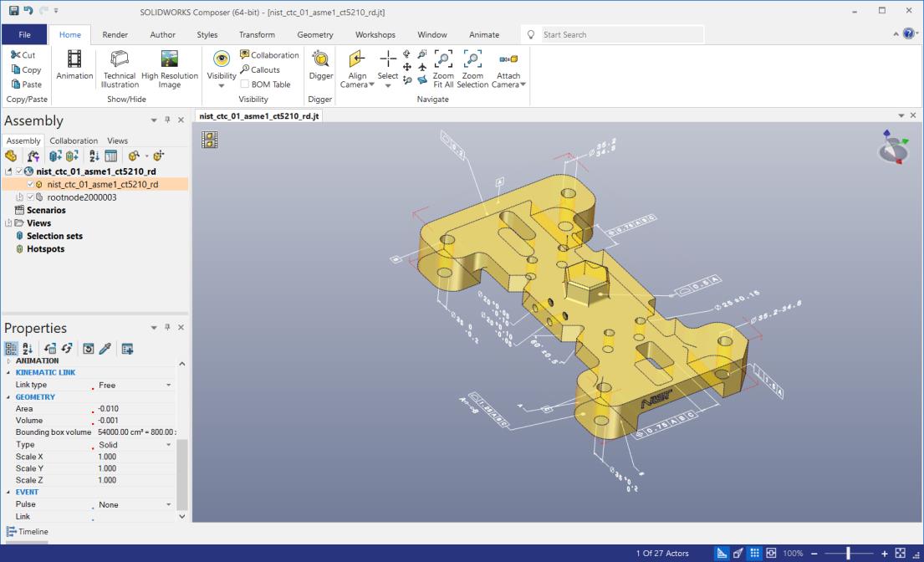Click the Align Camera icon
Image resolution: width=924 pixels, height=562 pixels.
click(x=356, y=59)
